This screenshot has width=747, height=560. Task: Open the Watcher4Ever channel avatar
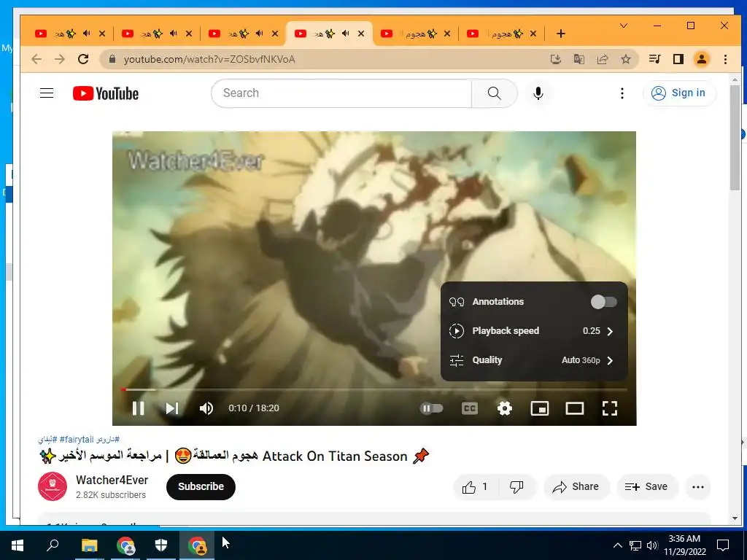(x=53, y=486)
